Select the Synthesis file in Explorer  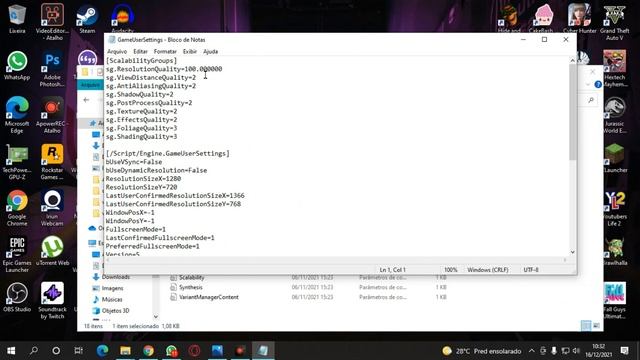coord(191,287)
